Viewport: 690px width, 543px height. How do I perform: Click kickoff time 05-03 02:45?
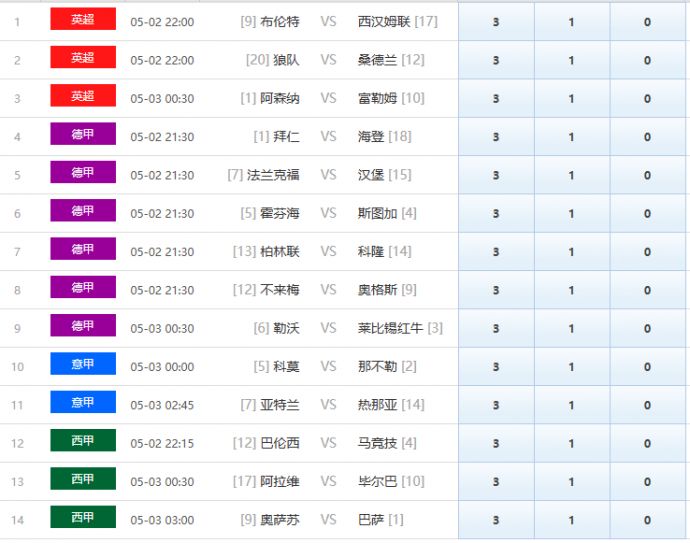162,405
